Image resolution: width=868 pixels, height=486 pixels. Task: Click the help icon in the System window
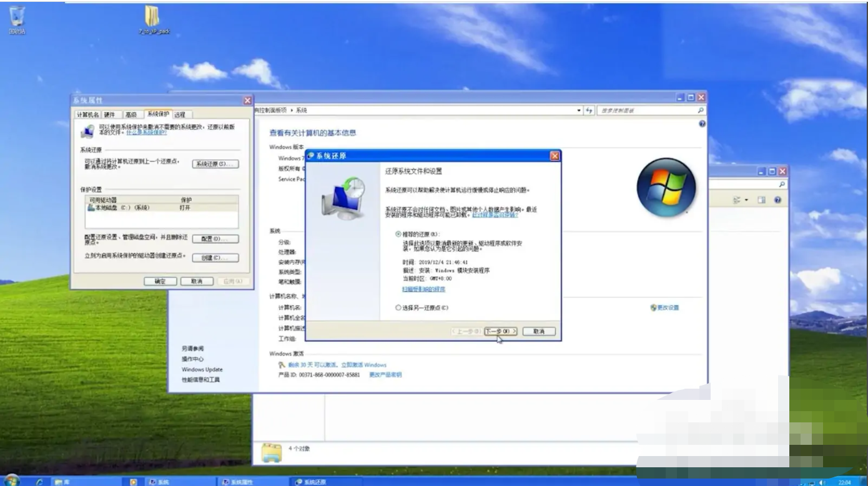702,124
